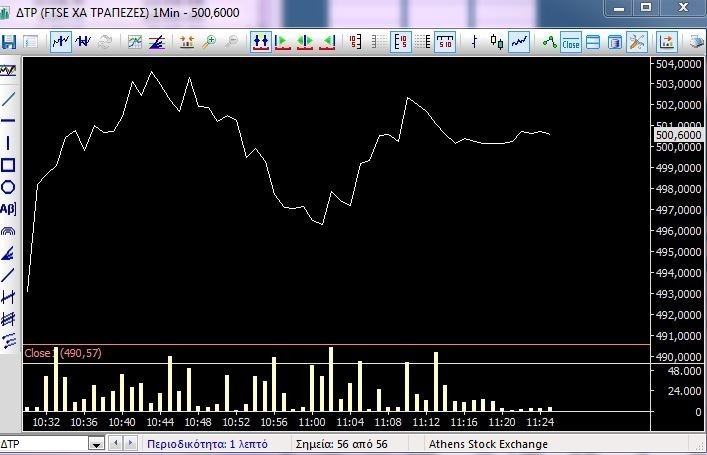
Task: Toggle the bar chart (OHLC) display mode
Action: 474,43
